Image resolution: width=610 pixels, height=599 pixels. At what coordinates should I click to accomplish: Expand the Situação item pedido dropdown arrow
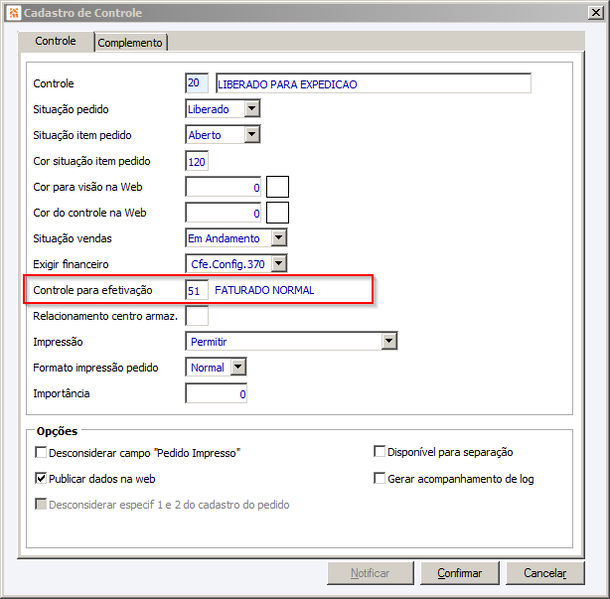point(252,135)
